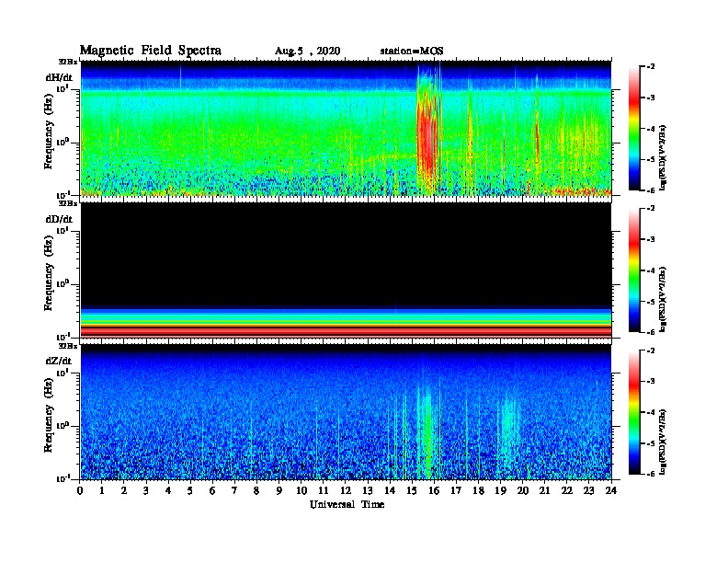Viewport: 728px width, 563px height.
Task: Click hour "0" on the time axis
Action: [80, 490]
